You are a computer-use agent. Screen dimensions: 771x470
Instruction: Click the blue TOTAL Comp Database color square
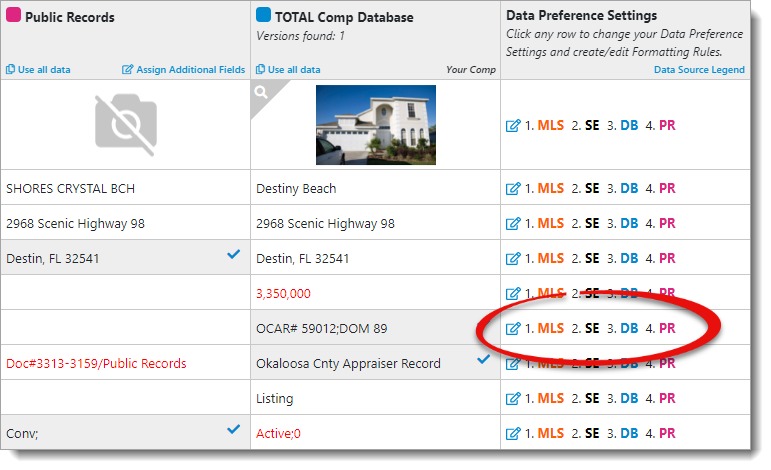click(263, 15)
